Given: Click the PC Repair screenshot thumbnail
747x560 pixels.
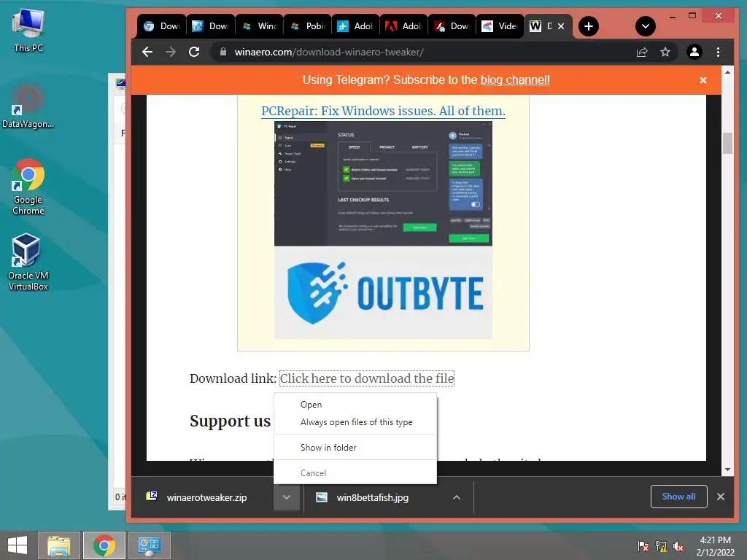Looking at the screenshot, I should 383,184.
